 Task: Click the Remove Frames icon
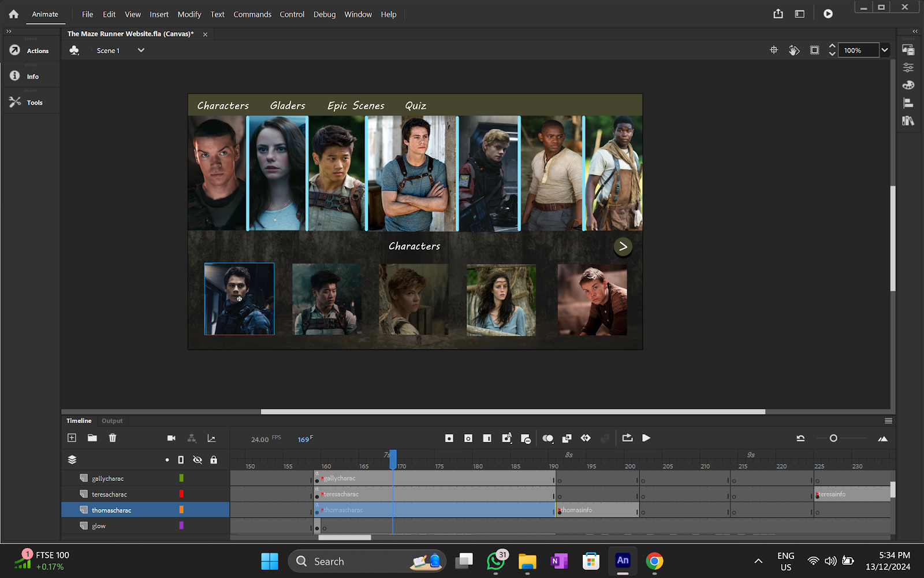click(526, 439)
